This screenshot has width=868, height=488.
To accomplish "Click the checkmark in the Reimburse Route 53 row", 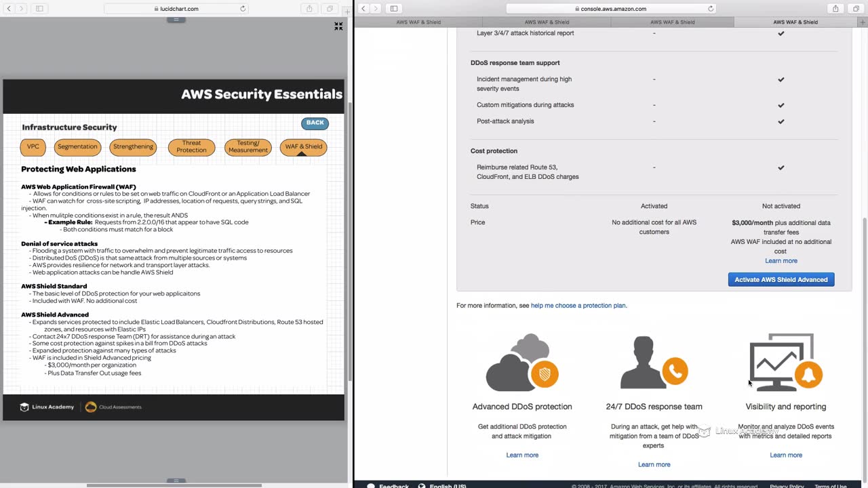I will pyautogui.click(x=781, y=167).
